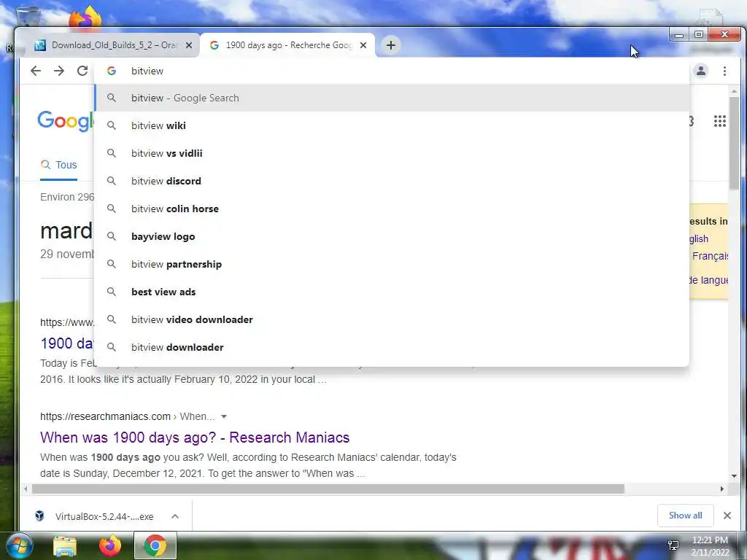747x560 pixels.
Task: Choose the bitview downloader suggestion
Action: pos(392,347)
